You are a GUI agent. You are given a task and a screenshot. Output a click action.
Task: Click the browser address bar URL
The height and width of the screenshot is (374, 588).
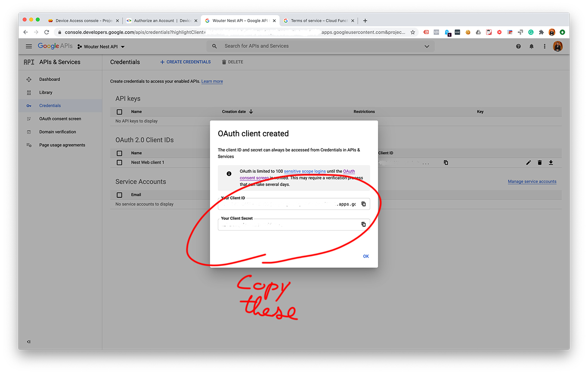point(235,32)
